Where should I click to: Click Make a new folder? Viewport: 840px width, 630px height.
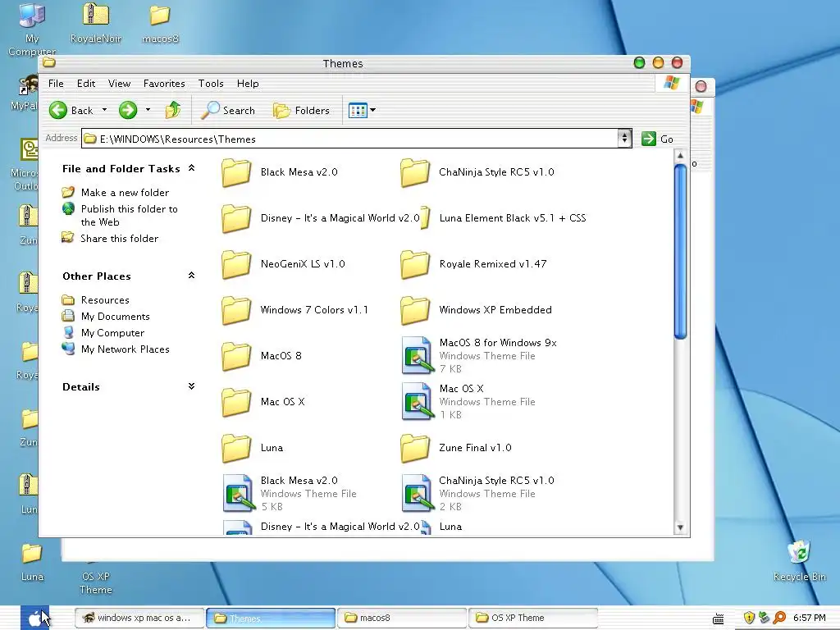point(125,192)
